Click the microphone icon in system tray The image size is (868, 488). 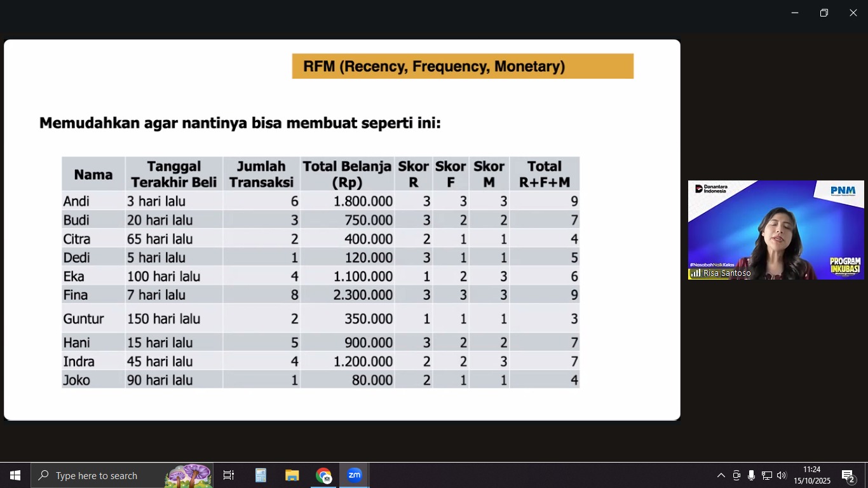click(x=751, y=475)
